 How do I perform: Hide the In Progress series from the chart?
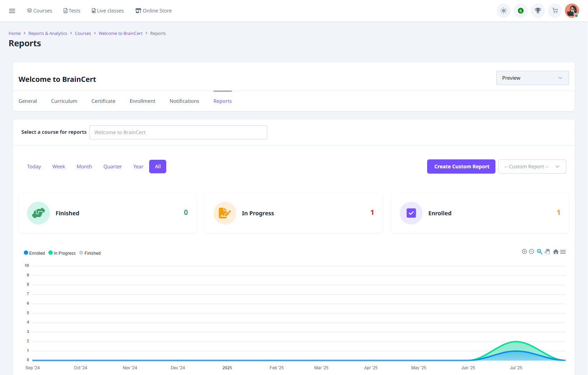(62, 253)
